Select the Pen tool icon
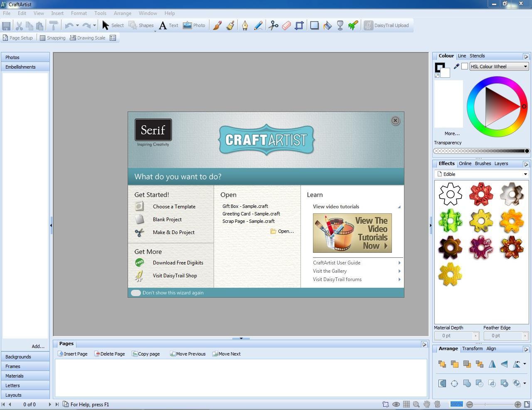Screen dimensions: 532x410 tap(245, 25)
